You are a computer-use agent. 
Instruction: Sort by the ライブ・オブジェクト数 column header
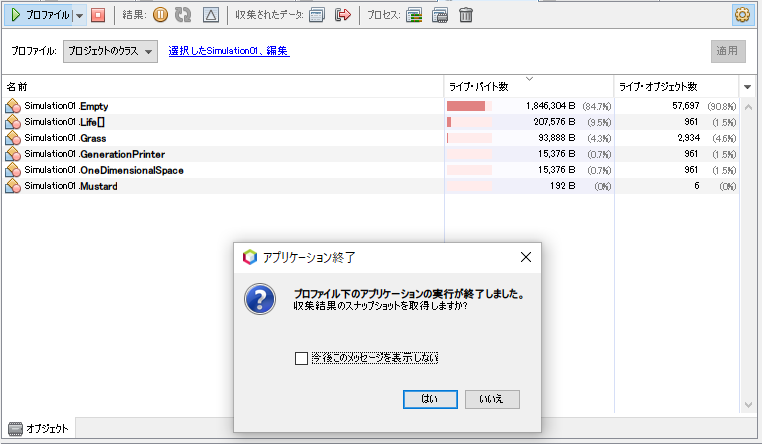[676, 86]
